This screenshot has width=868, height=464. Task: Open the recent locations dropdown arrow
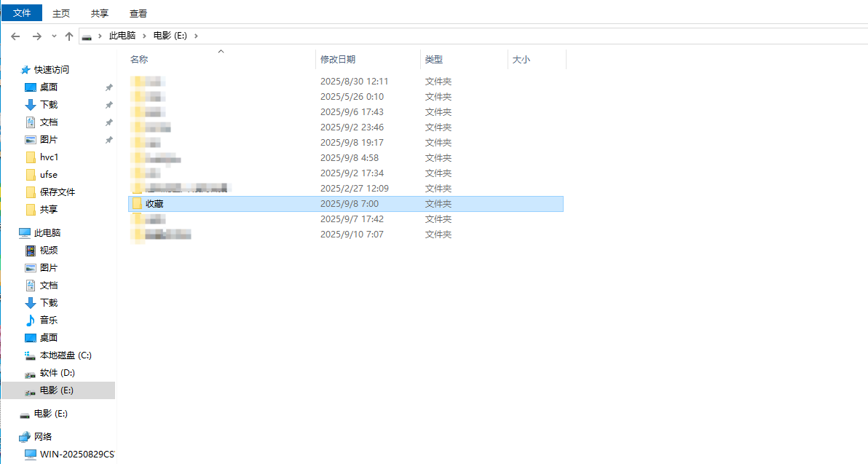point(54,36)
